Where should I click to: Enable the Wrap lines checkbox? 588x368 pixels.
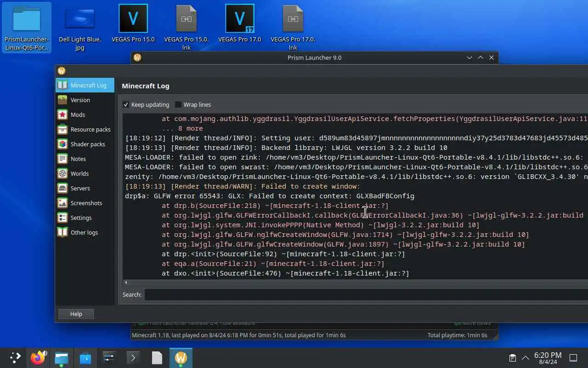[178, 104]
